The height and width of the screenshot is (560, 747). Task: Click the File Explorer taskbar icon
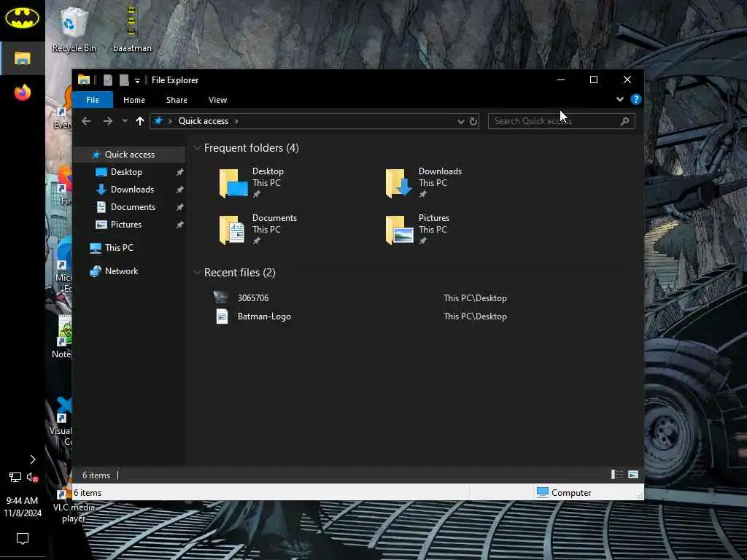click(x=23, y=58)
